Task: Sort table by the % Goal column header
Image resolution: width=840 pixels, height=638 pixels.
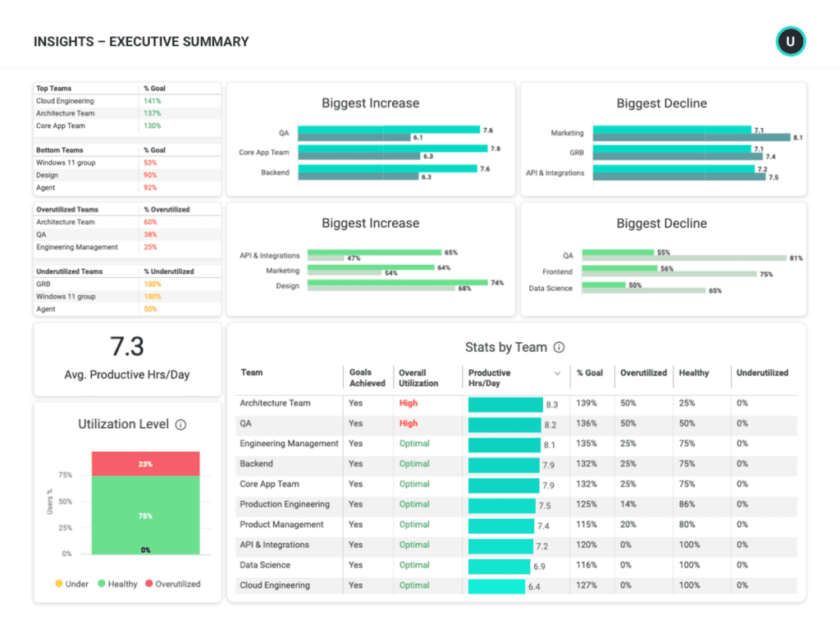Action: click(x=591, y=372)
